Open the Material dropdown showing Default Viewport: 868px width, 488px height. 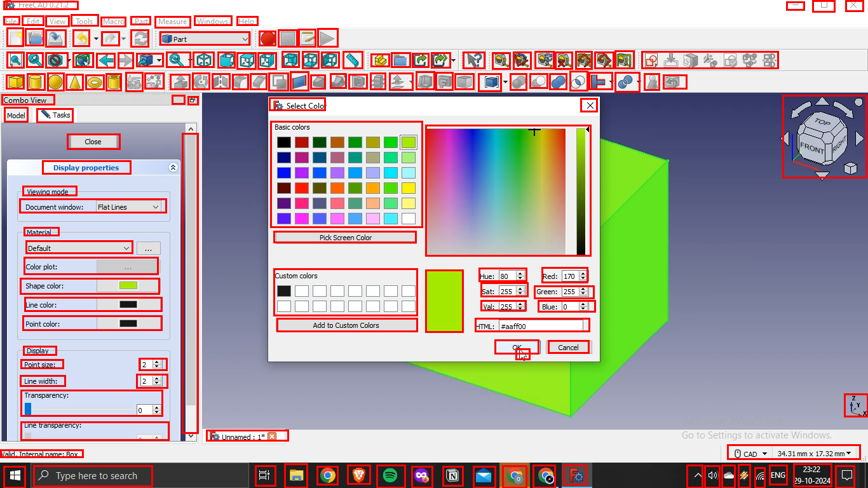78,248
